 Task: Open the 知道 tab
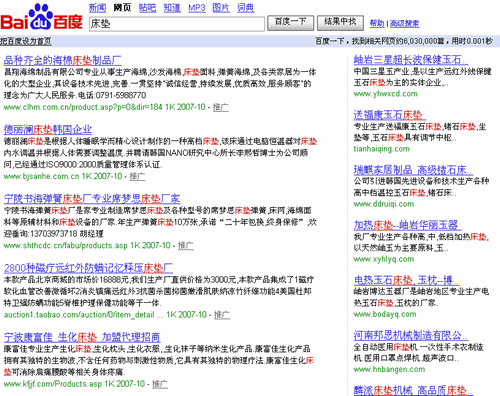172,7
